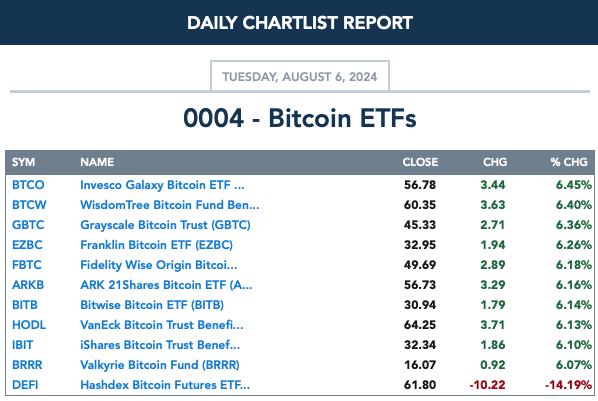Screen dimensions: 598x401
Task: Click iShares Bitcoin Trust name link
Action: click(x=160, y=345)
